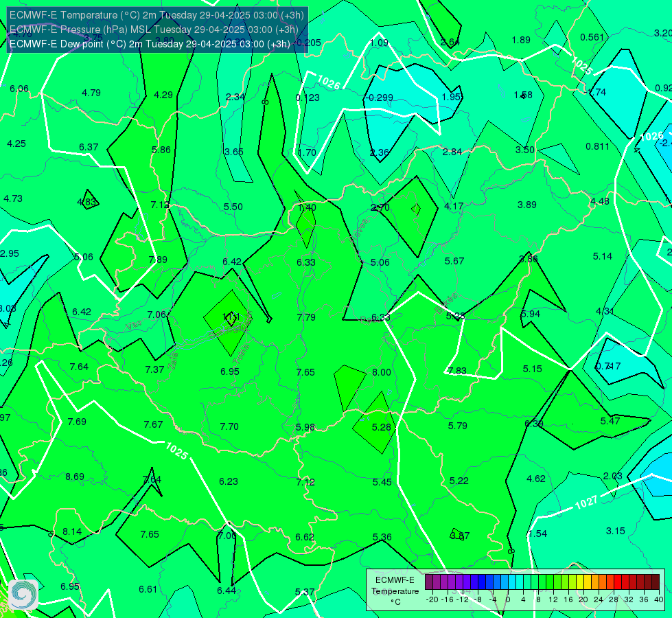Click the temperature value 6.37

tap(89, 147)
